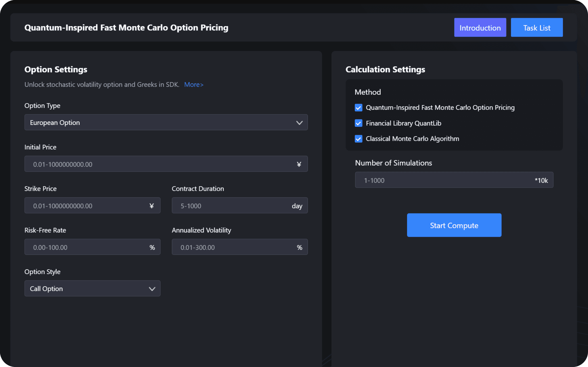Click the 'Option Settings' heading
Screen dimensions: 588x367
[x=56, y=70]
